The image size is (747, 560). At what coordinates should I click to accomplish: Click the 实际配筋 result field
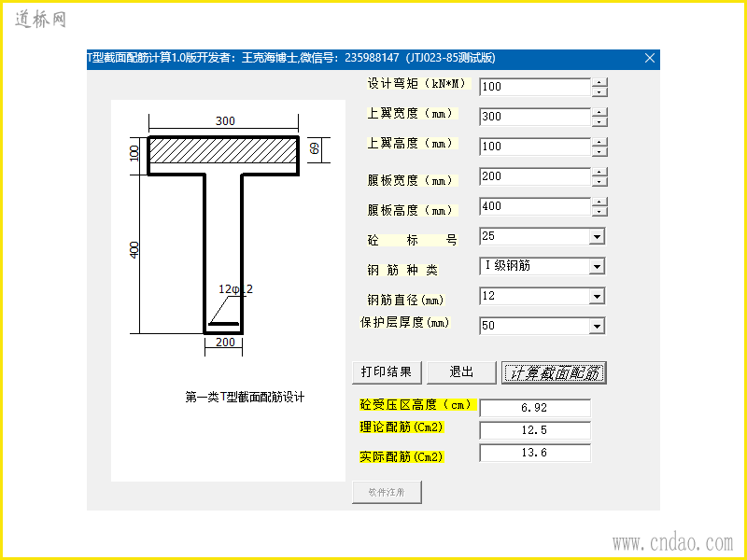pyautogui.click(x=535, y=453)
